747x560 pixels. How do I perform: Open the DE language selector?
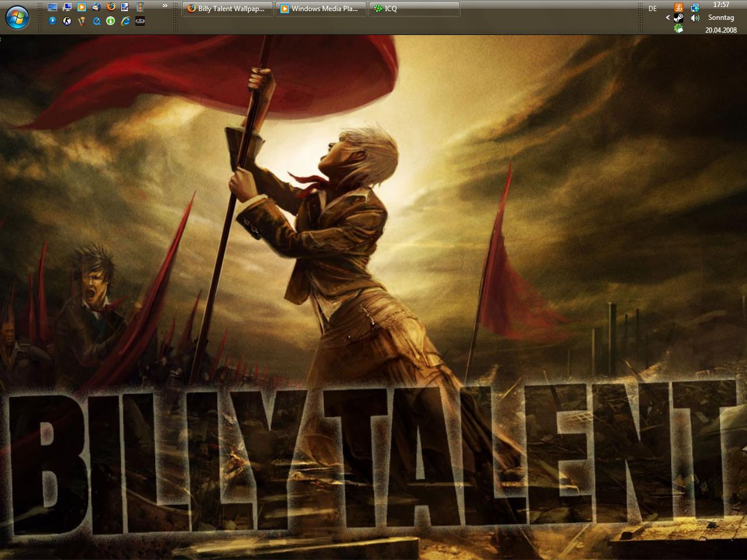click(652, 9)
